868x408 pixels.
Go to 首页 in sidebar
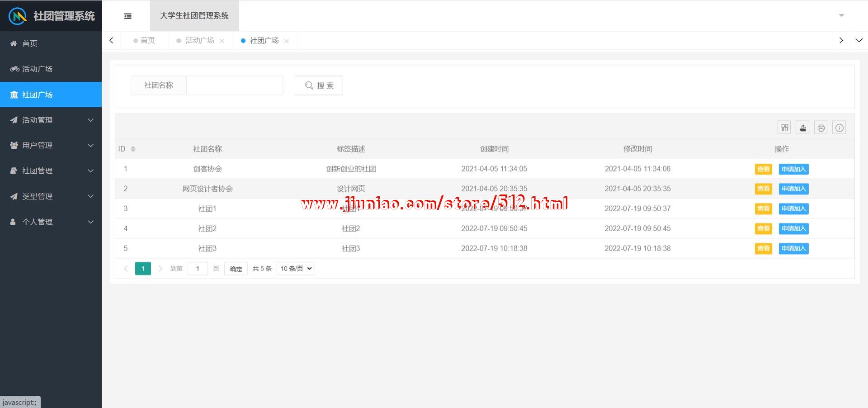pos(51,43)
